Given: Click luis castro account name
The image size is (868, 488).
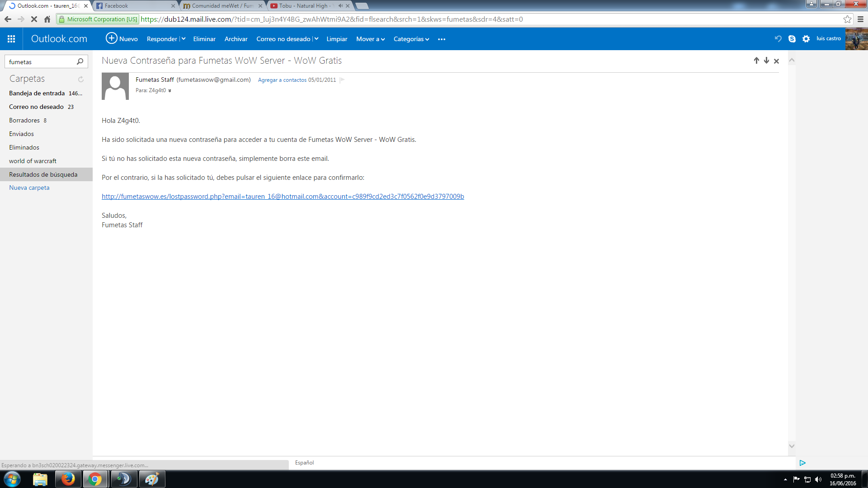Looking at the screenshot, I should pos(829,38).
